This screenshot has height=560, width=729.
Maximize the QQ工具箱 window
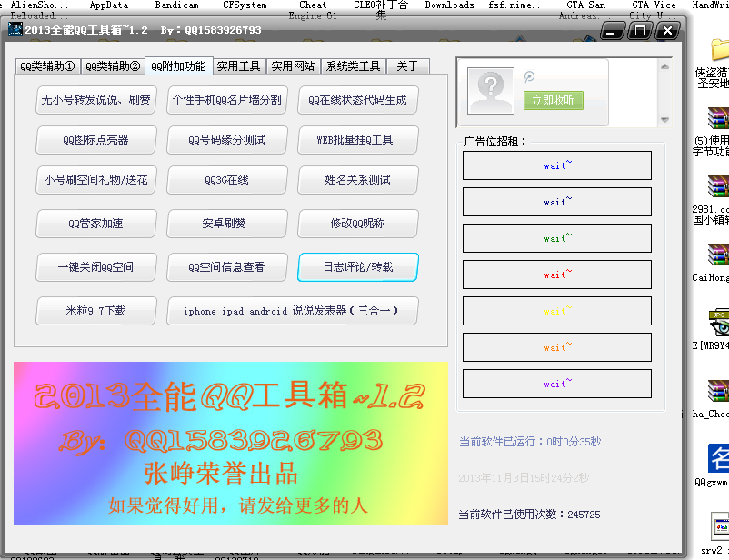[640, 31]
